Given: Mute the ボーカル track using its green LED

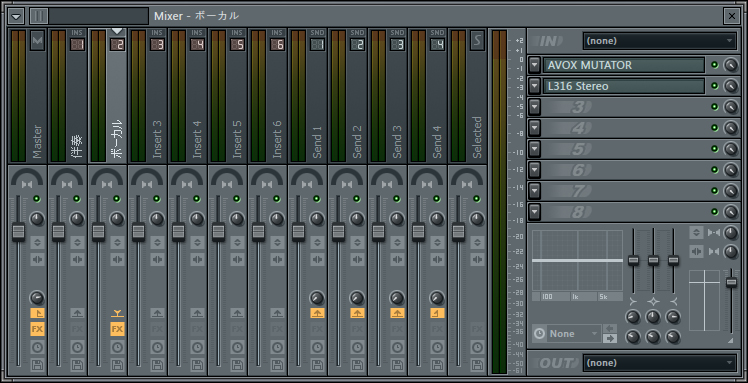Looking at the screenshot, I should [x=117, y=199].
